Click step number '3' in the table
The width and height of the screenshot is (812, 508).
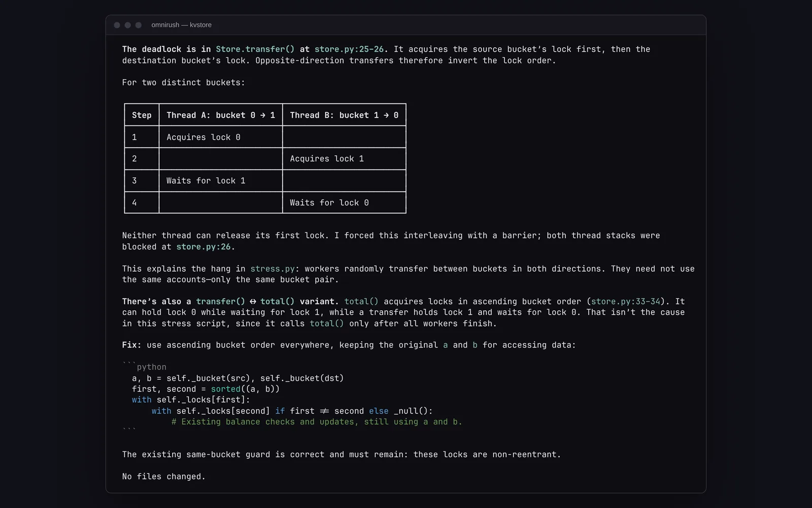[134, 181]
